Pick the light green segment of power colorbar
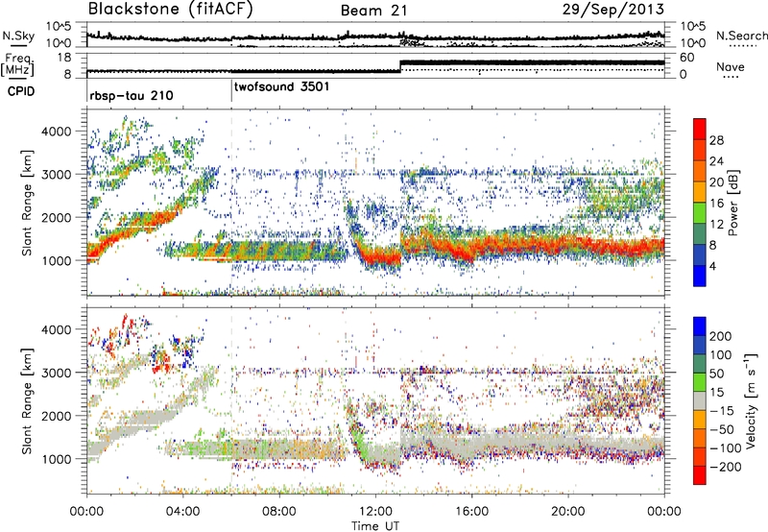 tap(700, 213)
